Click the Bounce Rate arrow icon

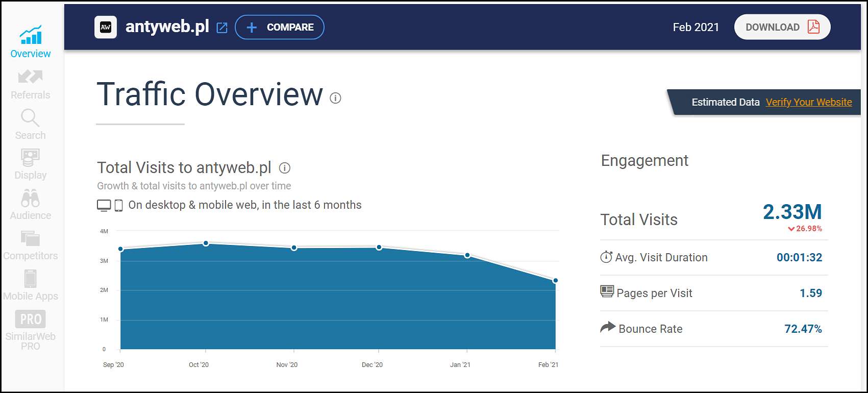click(x=608, y=327)
